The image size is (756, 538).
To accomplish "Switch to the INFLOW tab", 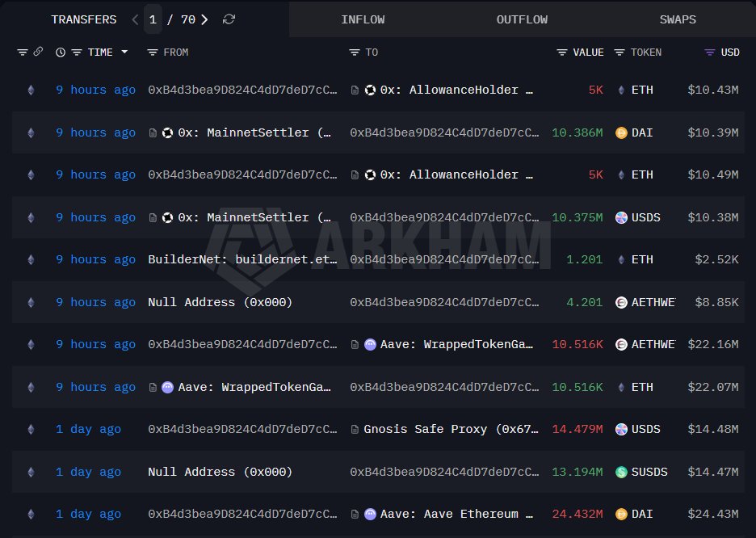I will click(x=363, y=19).
